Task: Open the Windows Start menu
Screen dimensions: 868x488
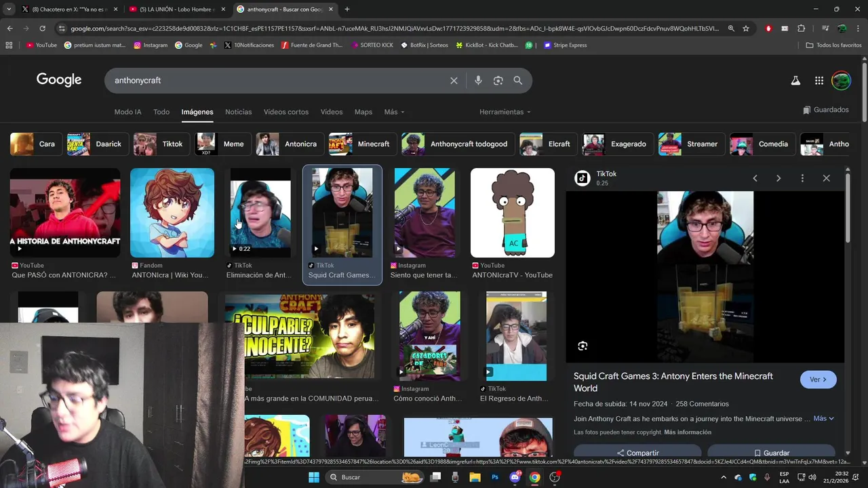Action: click(314, 477)
